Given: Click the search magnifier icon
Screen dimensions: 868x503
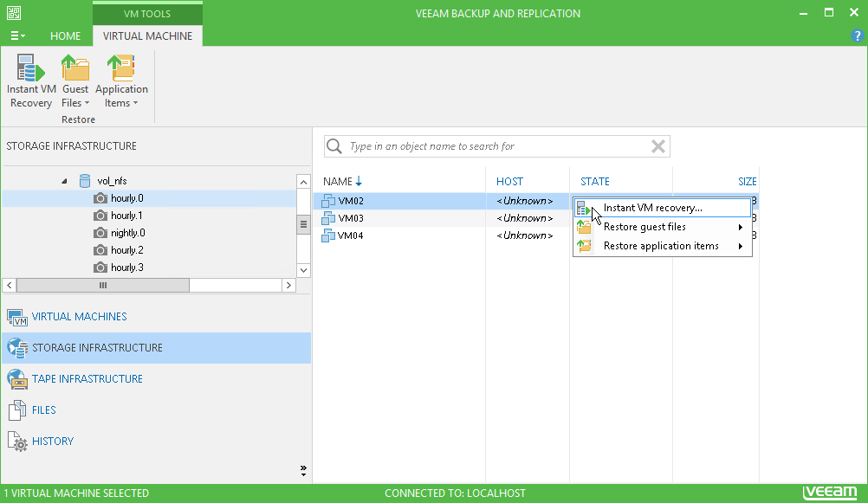Looking at the screenshot, I should pos(334,146).
